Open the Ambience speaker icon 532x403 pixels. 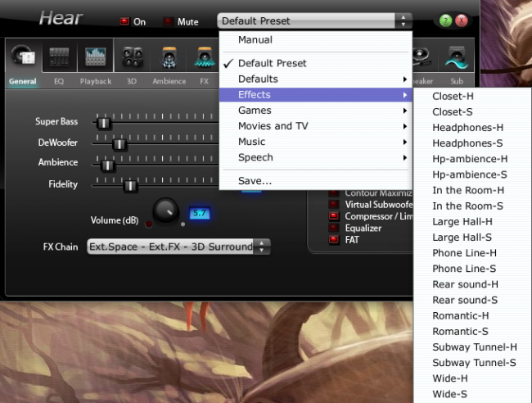(x=169, y=57)
